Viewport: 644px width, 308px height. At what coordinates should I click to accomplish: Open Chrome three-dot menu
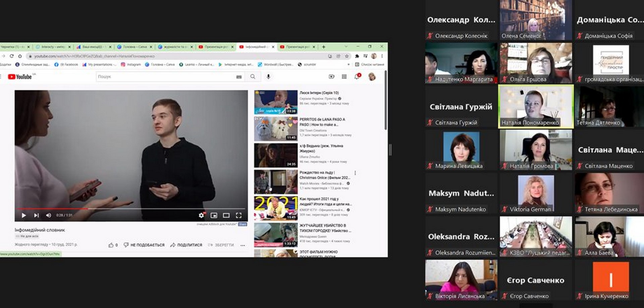pos(382,56)
